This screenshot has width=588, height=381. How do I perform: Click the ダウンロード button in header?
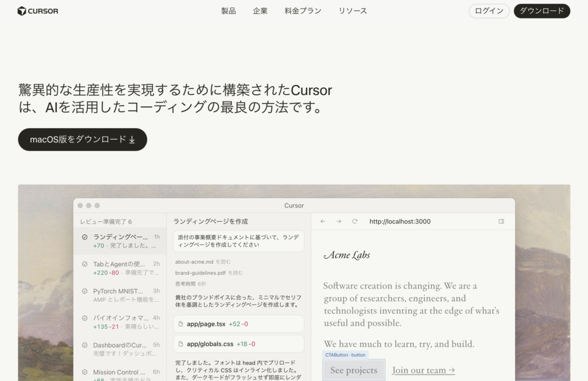(x=541, y=11)
